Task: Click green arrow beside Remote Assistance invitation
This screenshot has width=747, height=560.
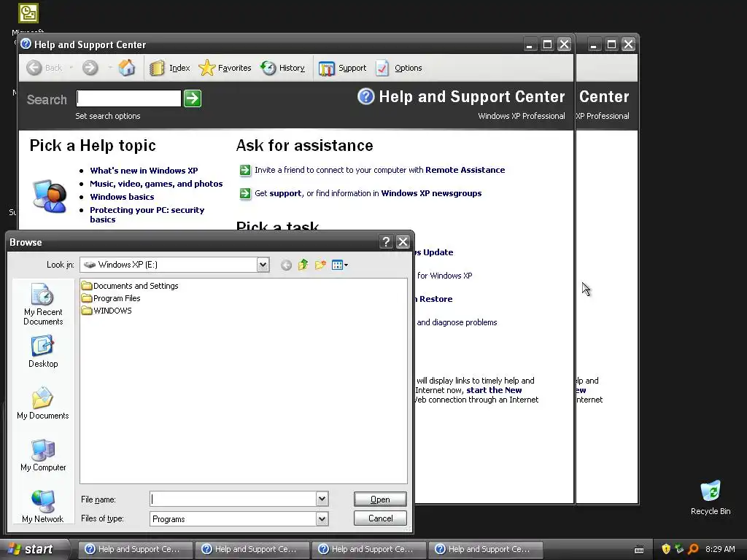Action: tap(245, 170)
